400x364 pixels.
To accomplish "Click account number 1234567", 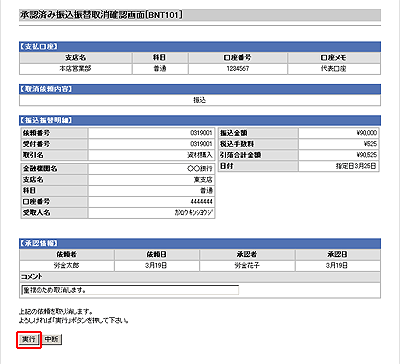I will pos(238,69).
